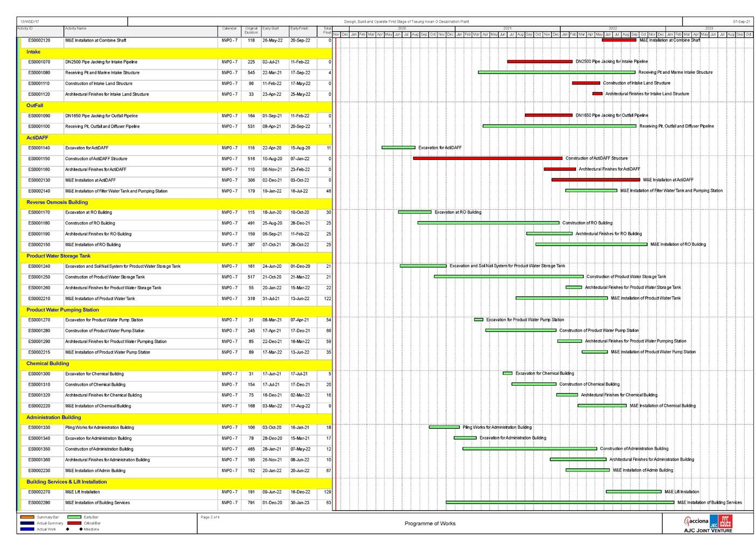
Task: Select the green Construction of RO Building bar
Action: coord(488,223)
